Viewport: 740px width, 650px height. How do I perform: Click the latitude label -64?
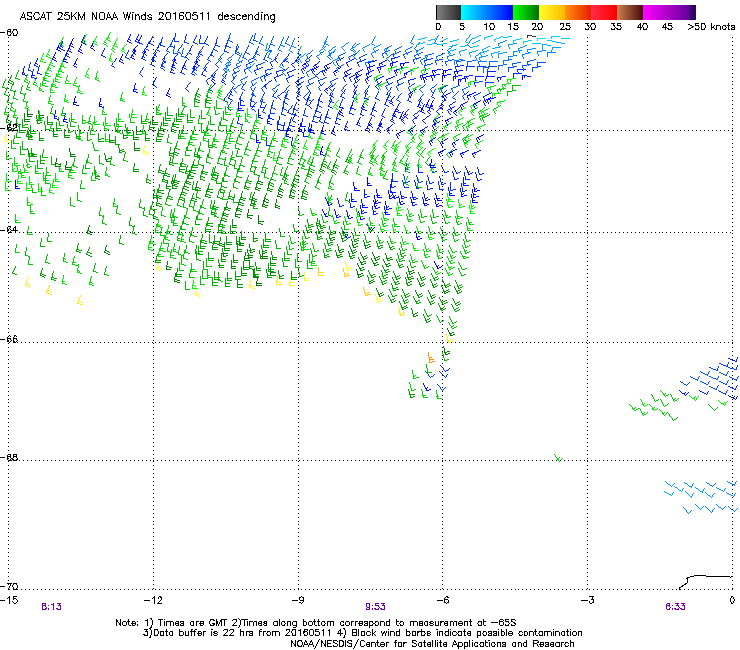tap(9, 230)
